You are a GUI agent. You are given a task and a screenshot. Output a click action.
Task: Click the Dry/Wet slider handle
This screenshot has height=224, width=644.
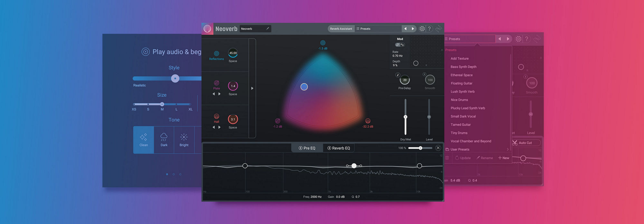(405, 117)
